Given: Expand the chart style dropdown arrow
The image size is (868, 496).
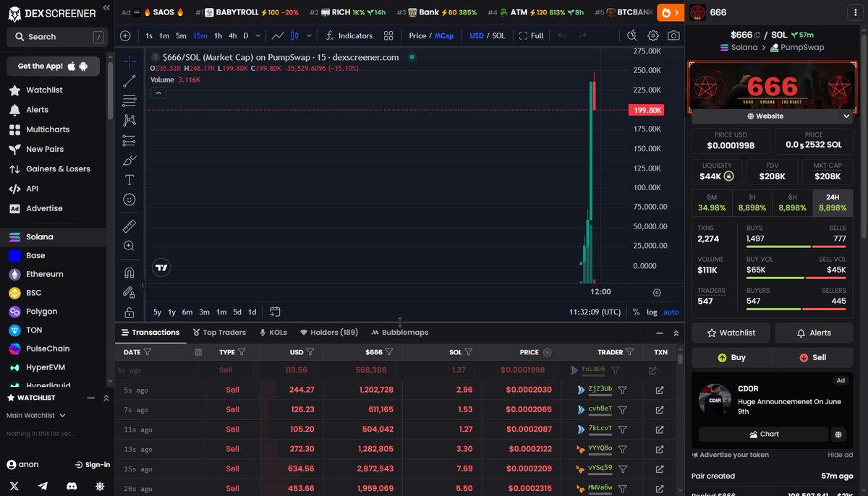Looking at the screenshot, I should tap(310, 35).
